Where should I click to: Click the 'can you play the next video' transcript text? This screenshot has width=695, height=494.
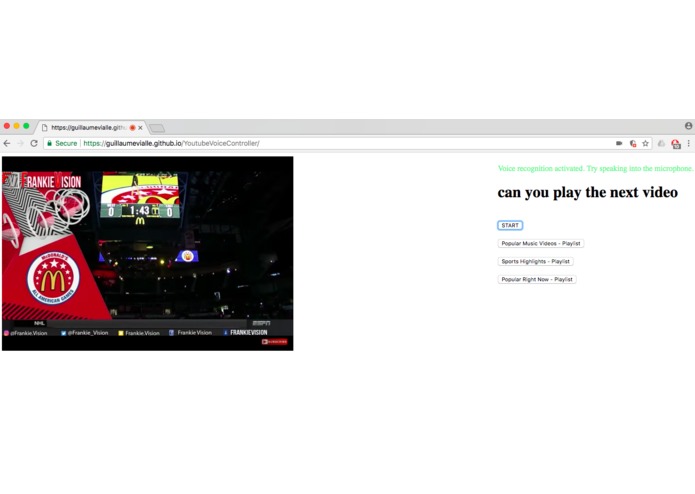[587, 193]
